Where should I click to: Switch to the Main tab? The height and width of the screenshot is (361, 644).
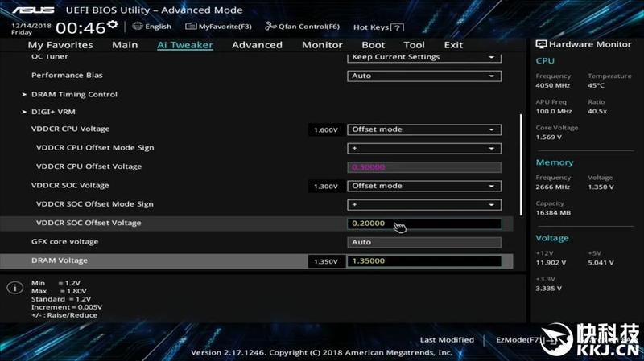125,45
